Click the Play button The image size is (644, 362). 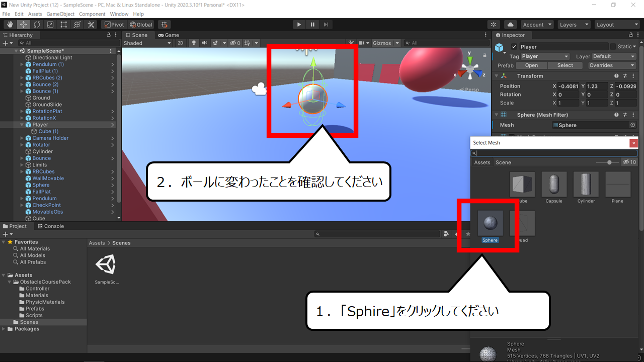pyautogui.click(x=299, y=24)
